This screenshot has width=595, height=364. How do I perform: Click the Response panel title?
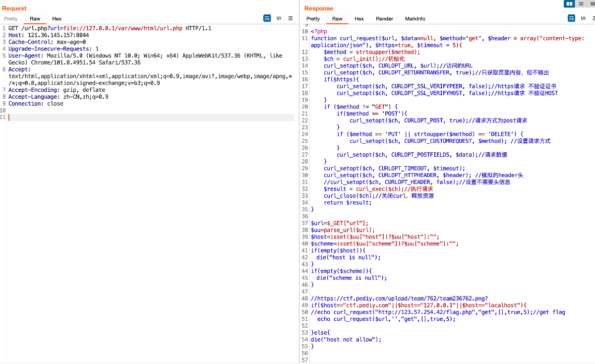click(319, 8)
